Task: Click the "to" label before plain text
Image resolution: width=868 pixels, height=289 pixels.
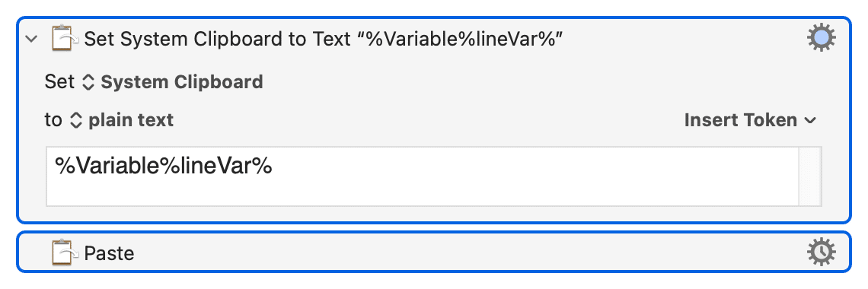Action: click(53, 120)
